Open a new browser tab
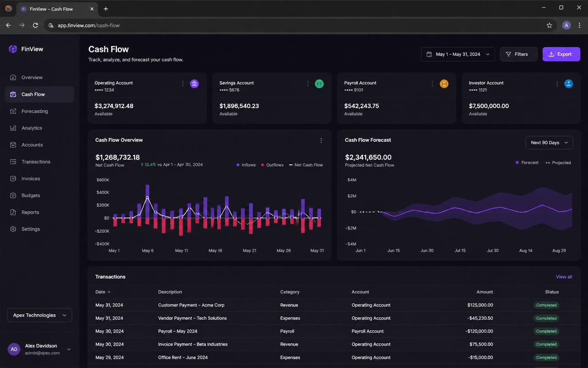This screenshot has height=368, width=588. tap(106, 9)
